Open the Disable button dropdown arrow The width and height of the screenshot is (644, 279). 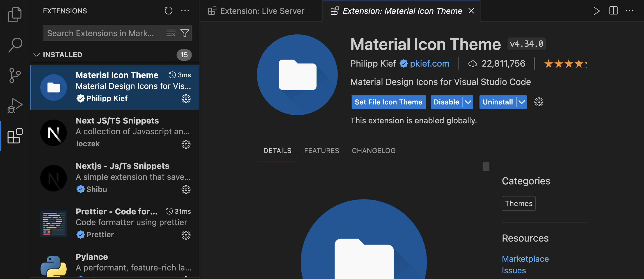tap(468, 102)
